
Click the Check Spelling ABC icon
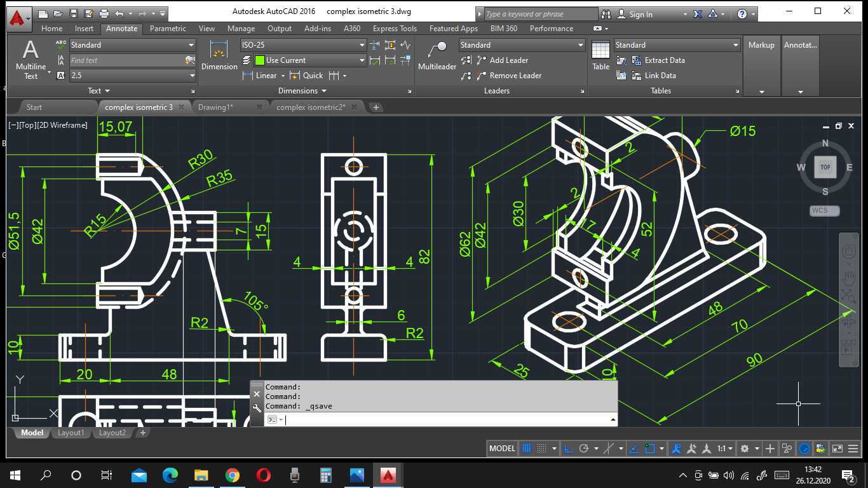pyautogui.click(x=61, y=44)
